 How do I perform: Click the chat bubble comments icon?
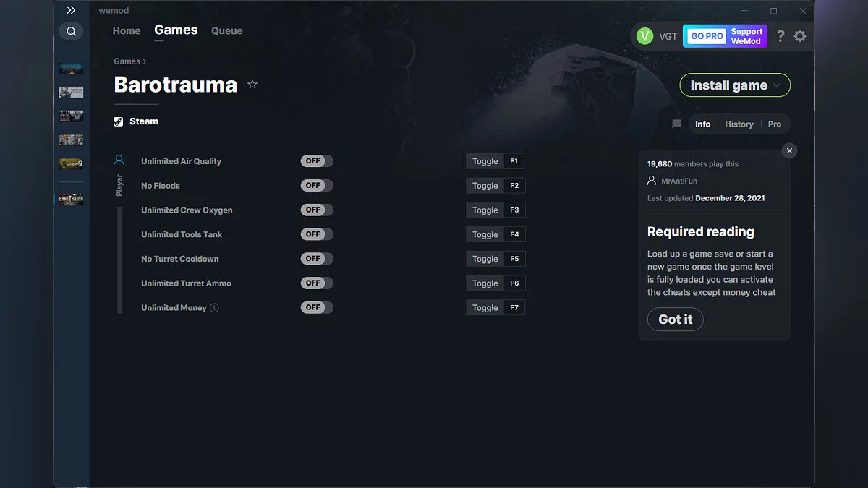point(677,124)
